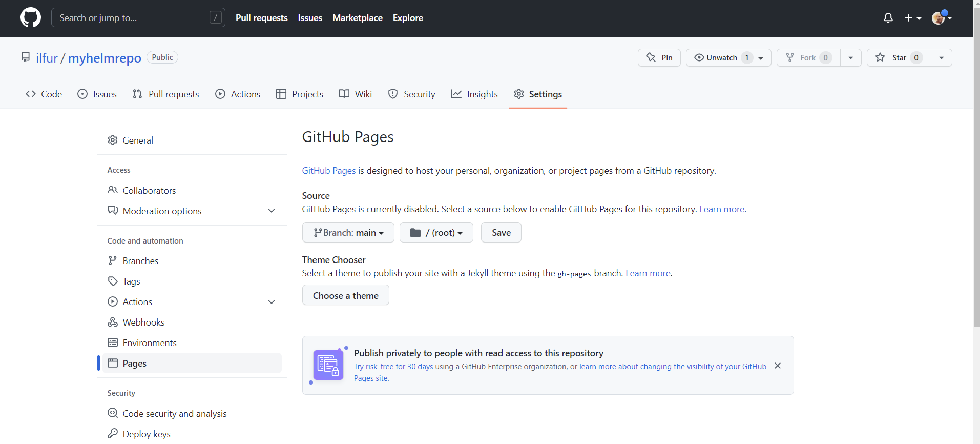Select Pages in the sidebar
The width and height of the screenshot is (980, 444).
click(192, 363)
